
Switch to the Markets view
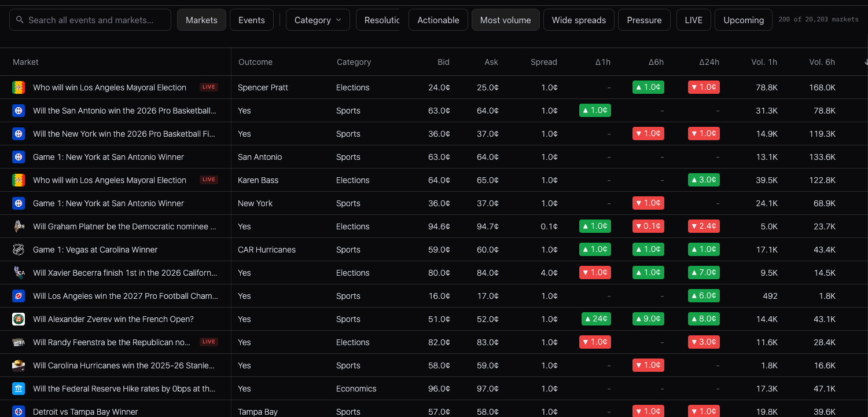tap(201, 20)
